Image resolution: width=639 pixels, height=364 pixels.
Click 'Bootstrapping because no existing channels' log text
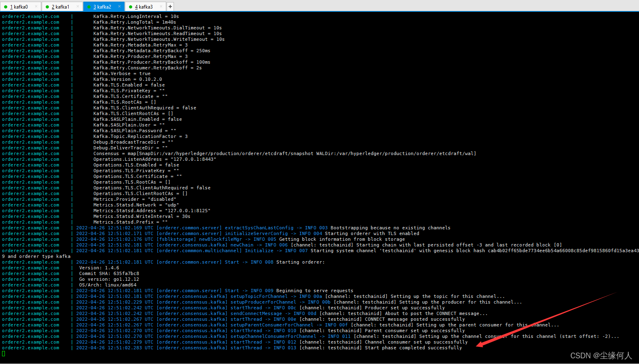(x=390, y=228)
